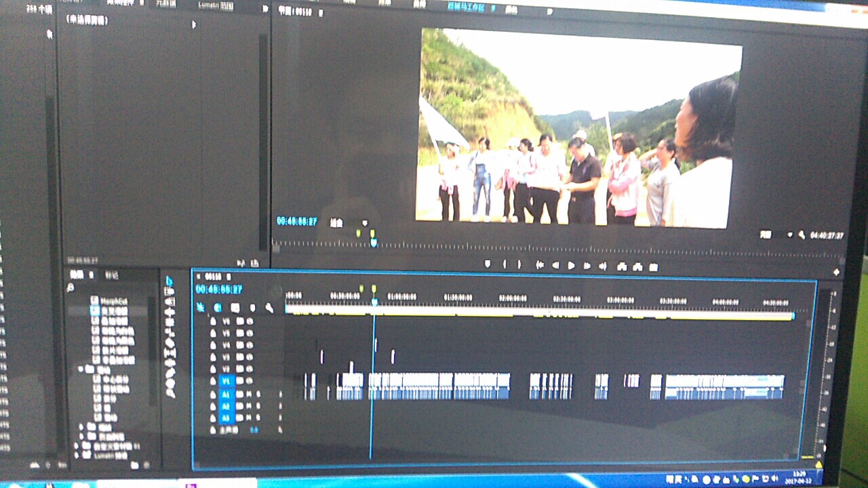This screenshot has width=868, height=488.
Task: Step forward one frame in the Program monitor
Action: pos(587,266)
